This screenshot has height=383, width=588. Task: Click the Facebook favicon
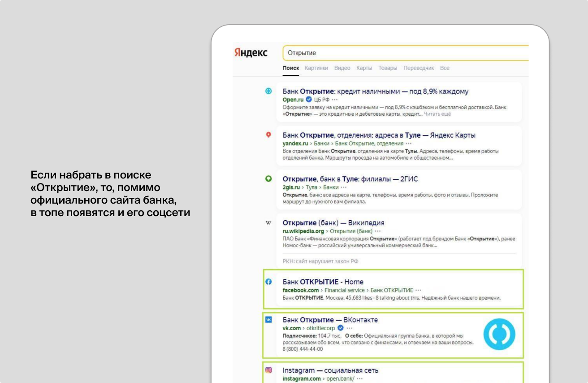[268, 282]
